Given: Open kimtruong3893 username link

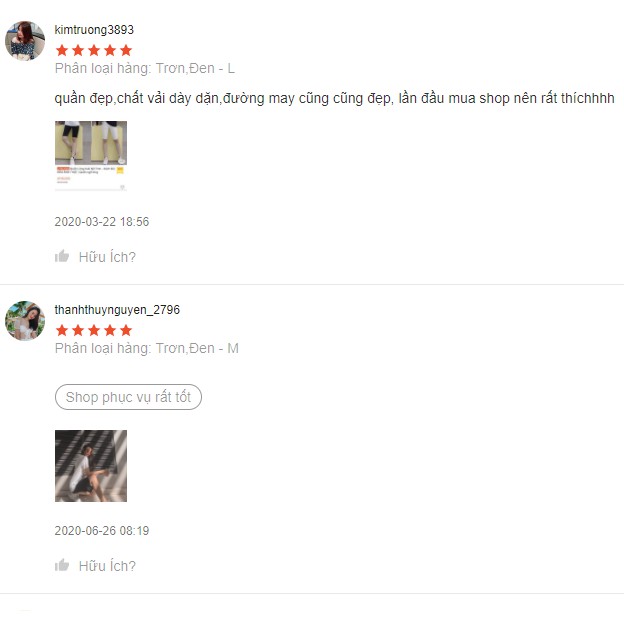Looking at the screenshot, I should [x=94, y=30].
